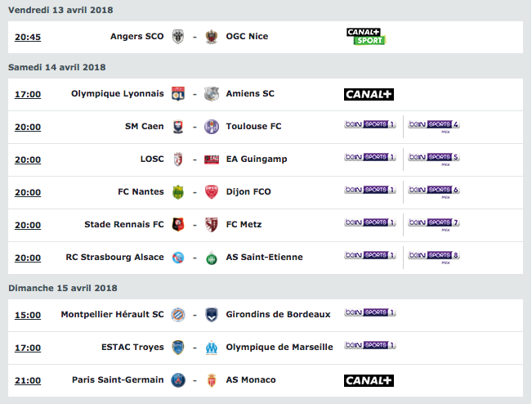This screenshot has width=532, height=404.
Task: Click the Girondins de Bordeaux crest
Action: pyautogui.click(x=212, y=315)
